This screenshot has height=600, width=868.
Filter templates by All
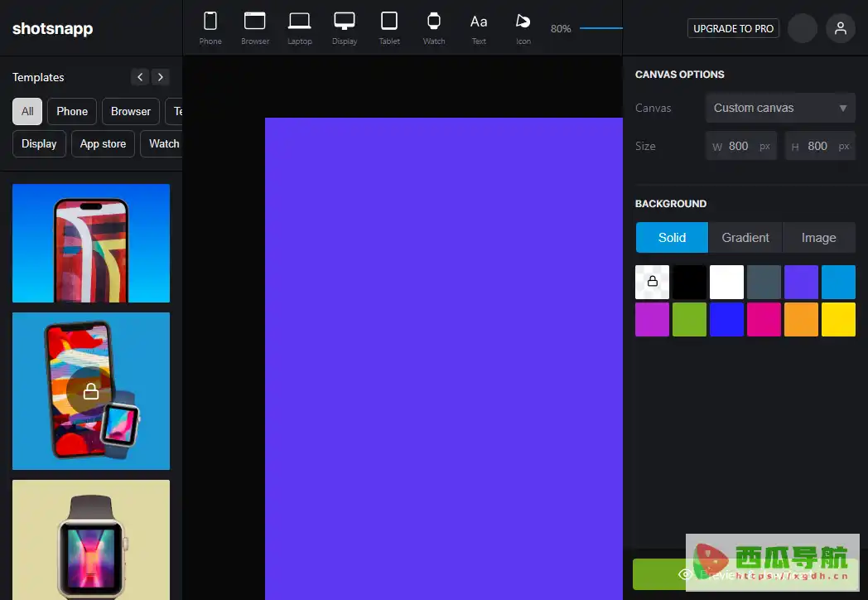click(x=27, y=111)
